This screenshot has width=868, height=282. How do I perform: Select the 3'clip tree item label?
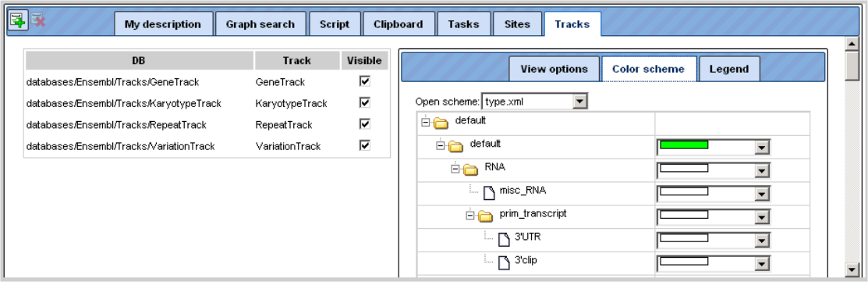526,260
